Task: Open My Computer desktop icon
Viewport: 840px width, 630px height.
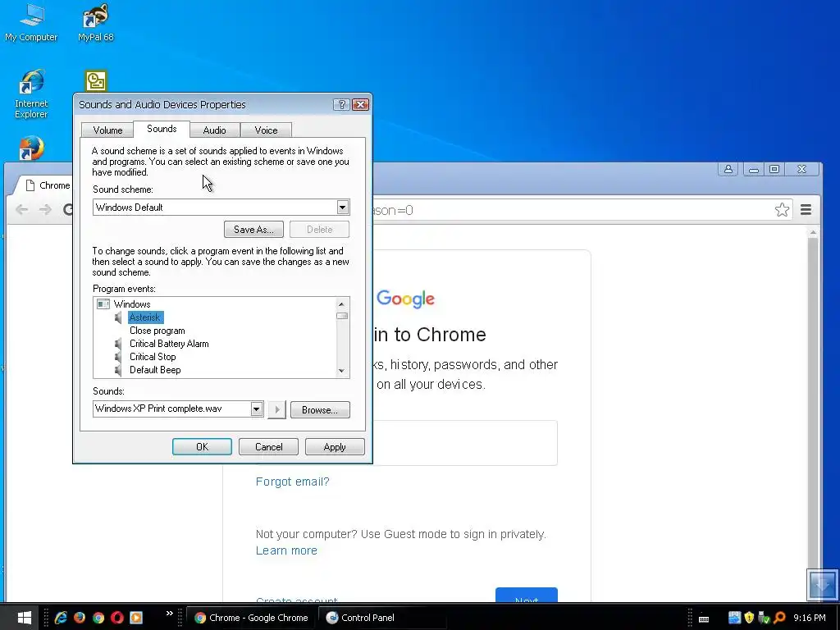Action: [x=31, y=22]
